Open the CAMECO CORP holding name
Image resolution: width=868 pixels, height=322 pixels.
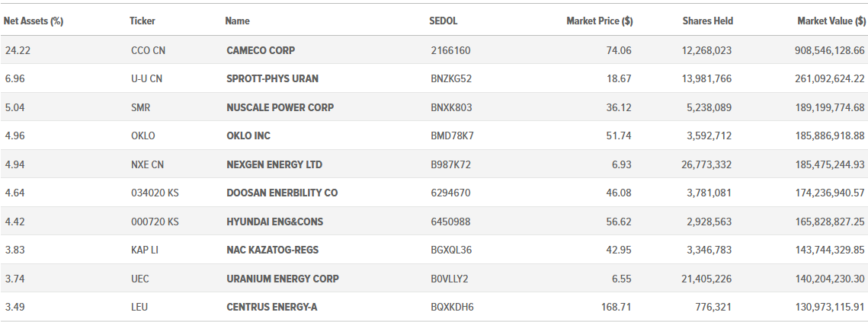point(261,50)
